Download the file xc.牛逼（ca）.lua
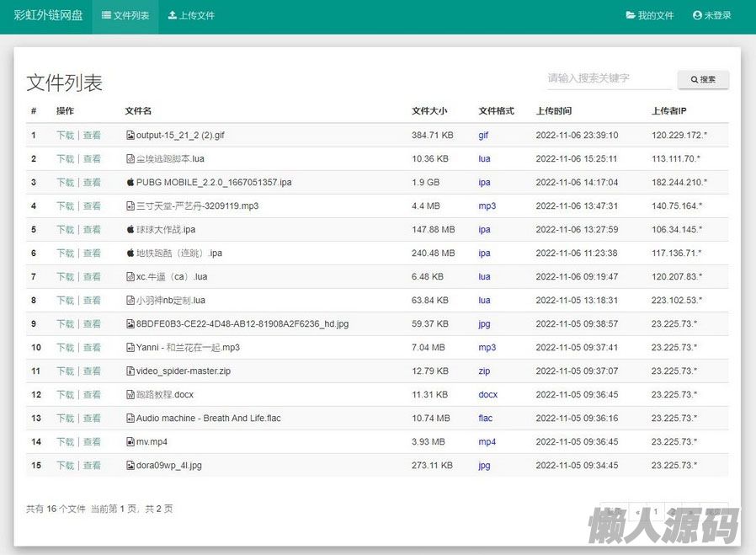This screenshot has width=756, height=555. pos(65,277)
